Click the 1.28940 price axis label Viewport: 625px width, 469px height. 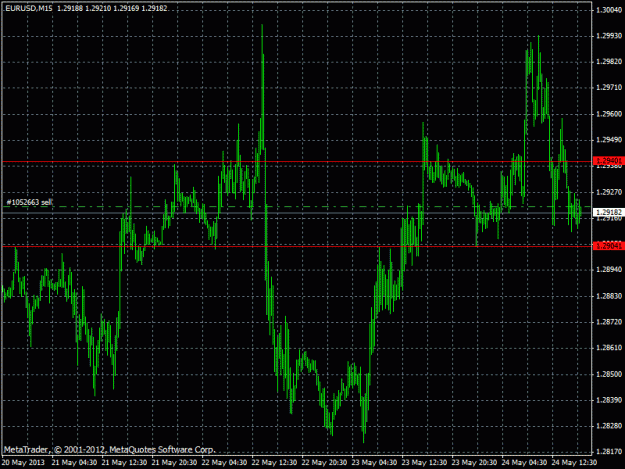click(609, 270)
